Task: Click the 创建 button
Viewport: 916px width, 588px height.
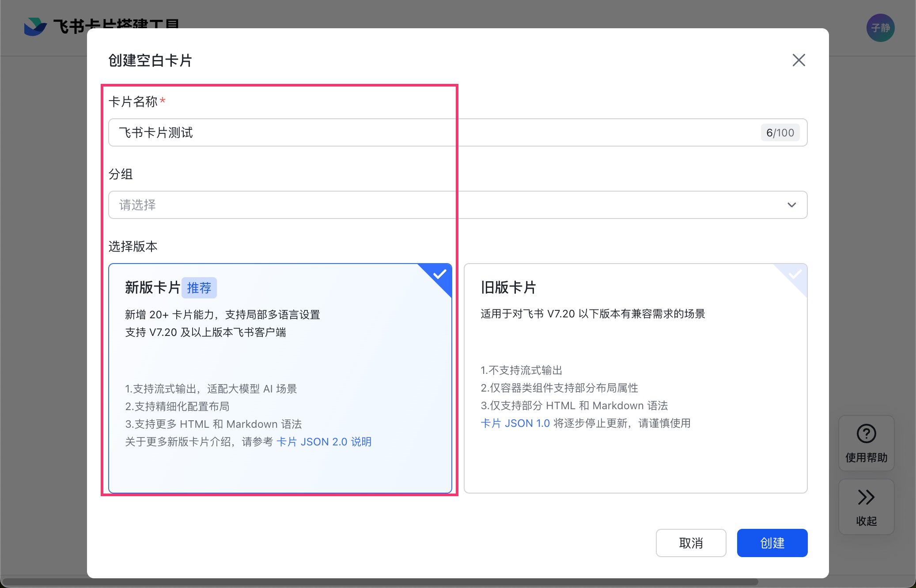Action: 772,543
